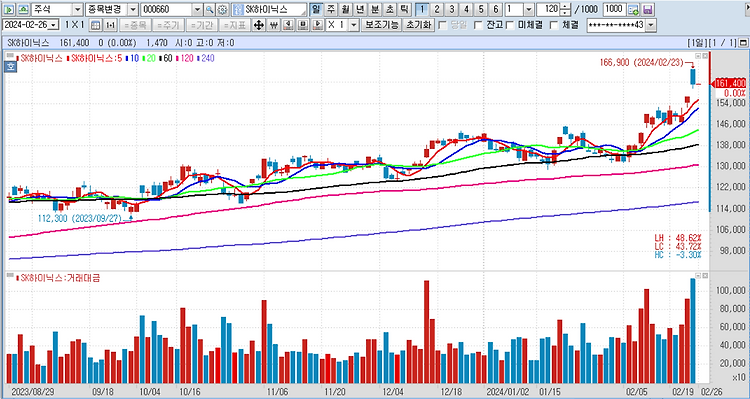Click the purple save diskette icon
Image resolution: width=750 pixels, height=399 pixels.
tap(648, 10)
